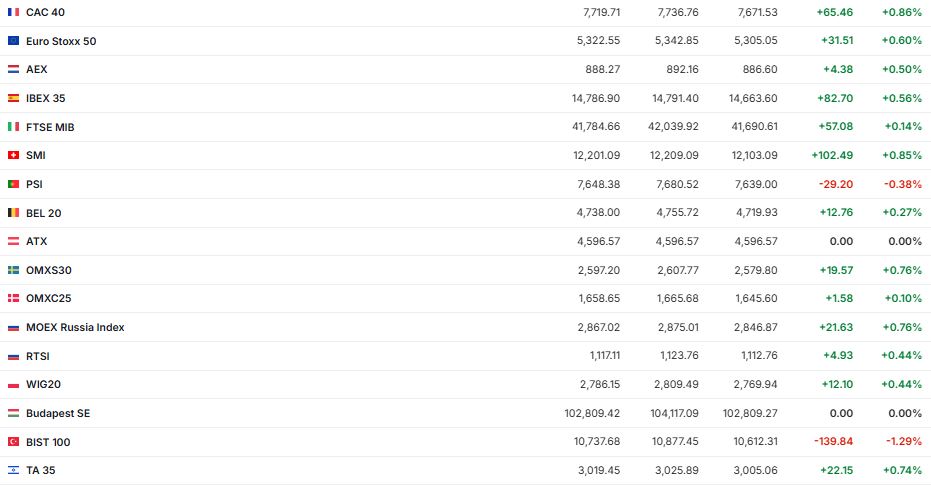931x488 pixels.
Task: Open the ATX index link
Action: coord(37,241)
